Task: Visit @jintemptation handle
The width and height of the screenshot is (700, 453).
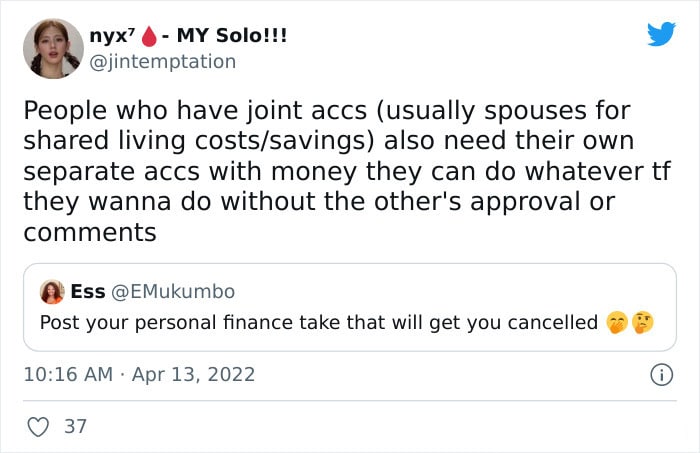Action: click(162, 62)
